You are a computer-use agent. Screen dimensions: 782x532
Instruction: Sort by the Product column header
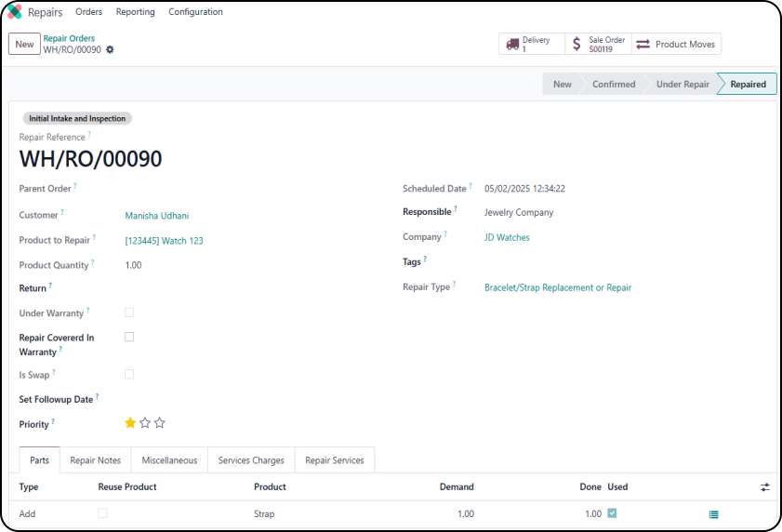click(270, 487)
